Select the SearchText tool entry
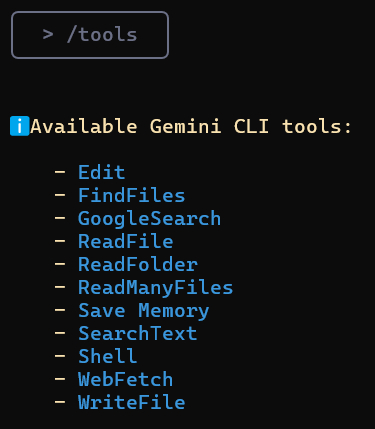 [x=137, y=333]
